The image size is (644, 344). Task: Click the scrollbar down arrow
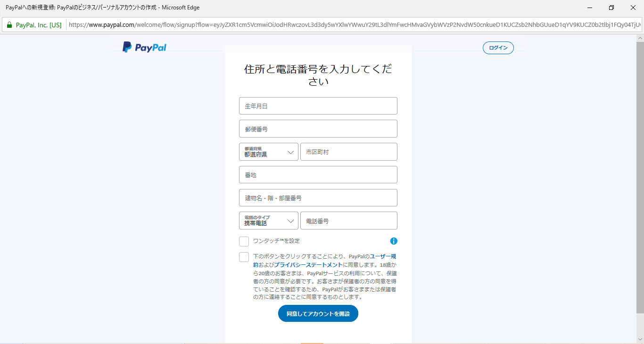tap(640, 339)
